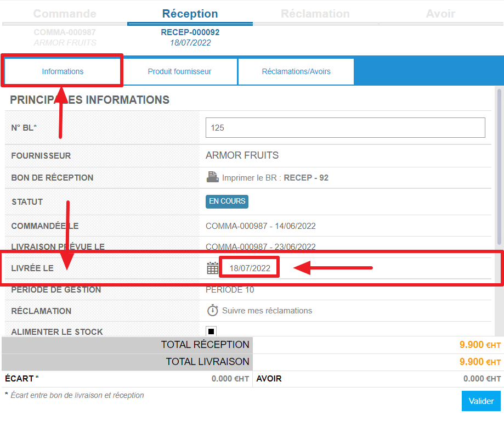Viewport: 504px width, 421px height.
Task: Click the EN COURS status badge
Action: pos(227,201)
